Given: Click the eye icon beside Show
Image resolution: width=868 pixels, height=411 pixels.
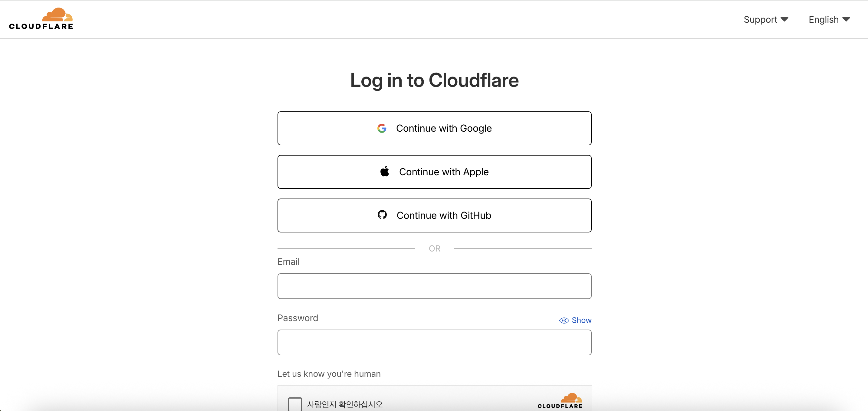Looking at the screenshot, I should tap(564, 321).
